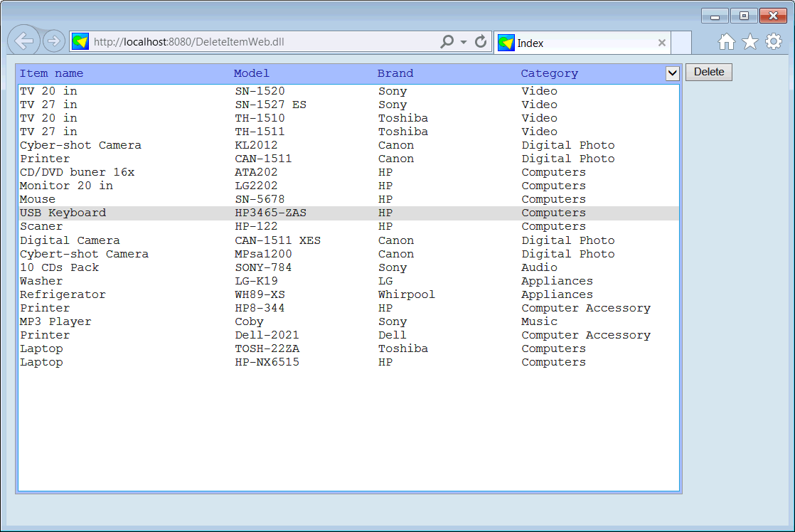
Task: Click the Model column header
Action: (x=252, y=73)
